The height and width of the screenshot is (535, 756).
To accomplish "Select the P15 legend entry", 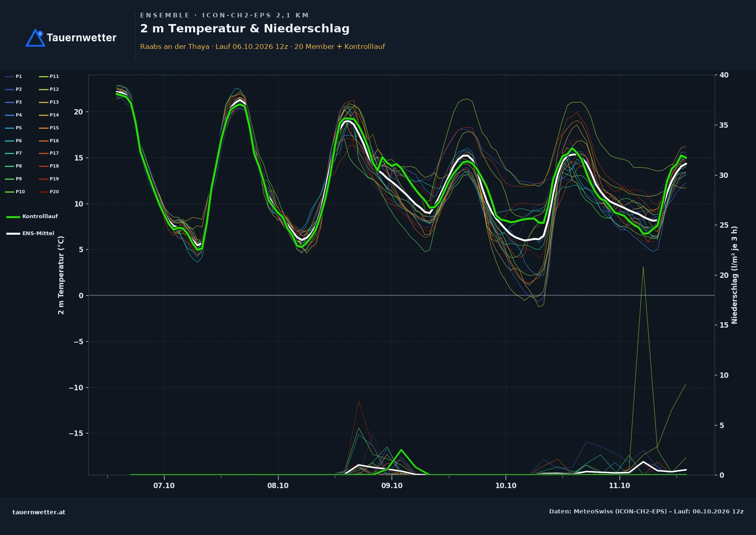I will pyautogui.click(x=49, y=128).
